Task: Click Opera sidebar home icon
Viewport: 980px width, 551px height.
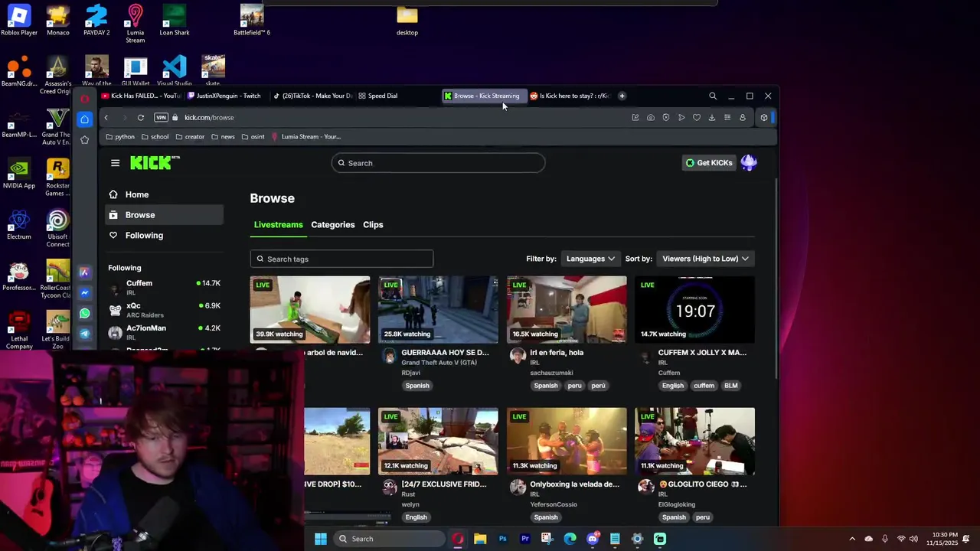Action: pyautogui.click(x=84, y=119)
